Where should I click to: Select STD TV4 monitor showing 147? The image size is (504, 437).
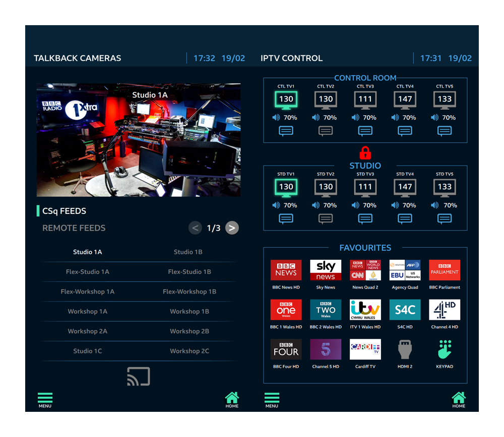405,187
